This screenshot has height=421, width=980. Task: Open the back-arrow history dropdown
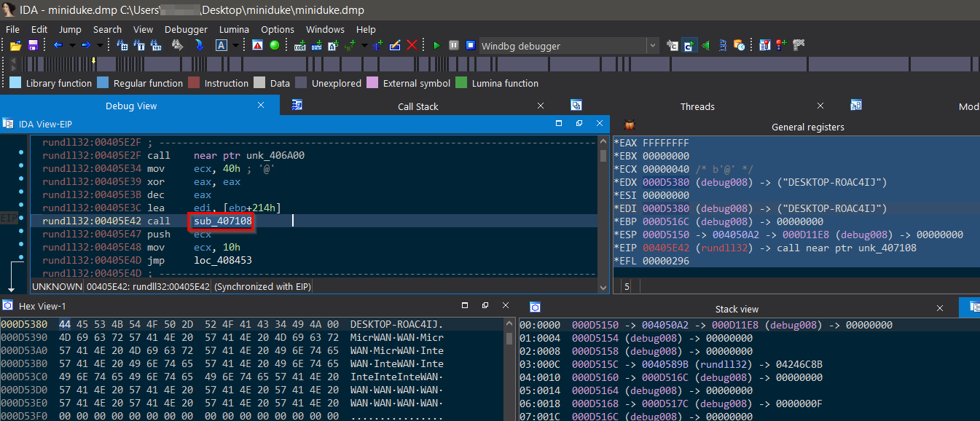72,45
